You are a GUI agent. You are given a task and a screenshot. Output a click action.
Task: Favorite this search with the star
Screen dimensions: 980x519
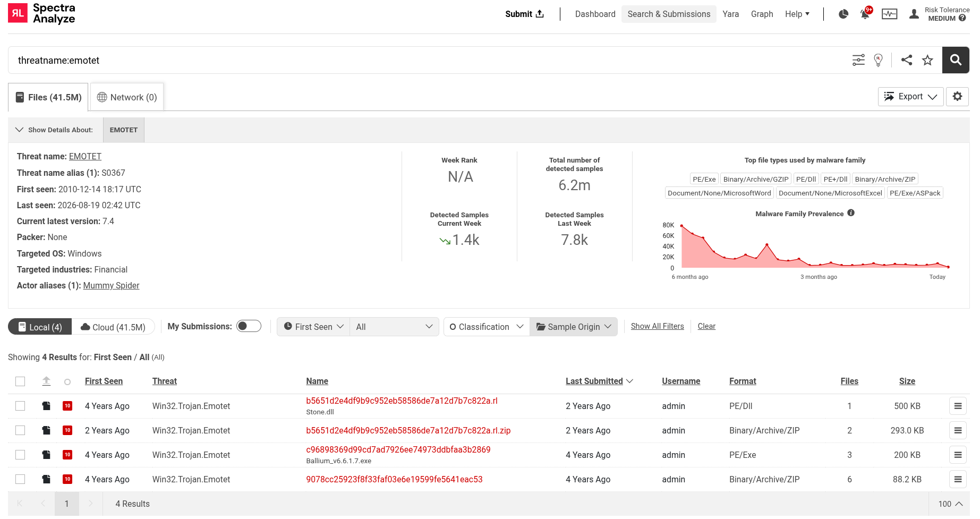click(x=927, y=60)
